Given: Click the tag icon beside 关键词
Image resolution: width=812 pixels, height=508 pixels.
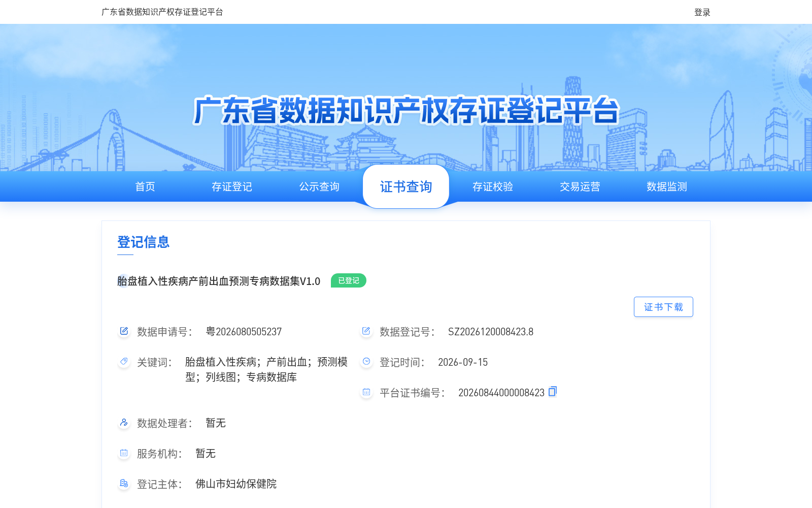Looking at the screenshot, I should tap(124, 362).
